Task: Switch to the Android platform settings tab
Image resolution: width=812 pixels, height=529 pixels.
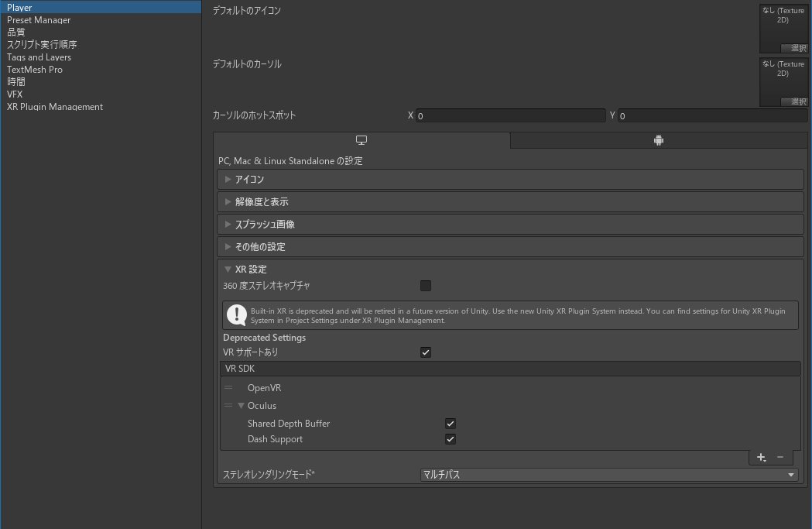Action: 658,140
